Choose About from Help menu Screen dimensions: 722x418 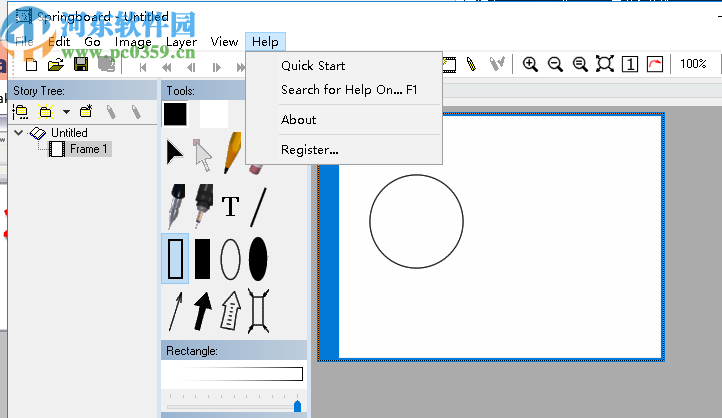298,120
